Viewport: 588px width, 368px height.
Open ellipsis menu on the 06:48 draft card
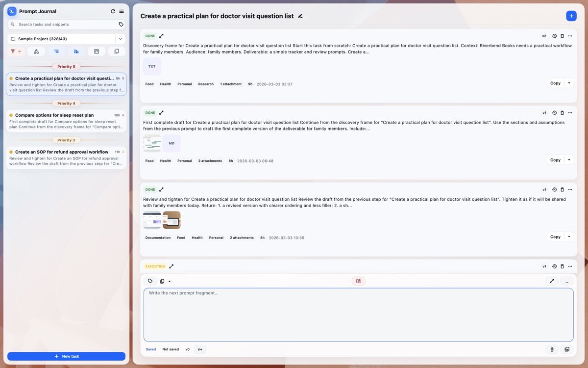click(x=570, y=113)
